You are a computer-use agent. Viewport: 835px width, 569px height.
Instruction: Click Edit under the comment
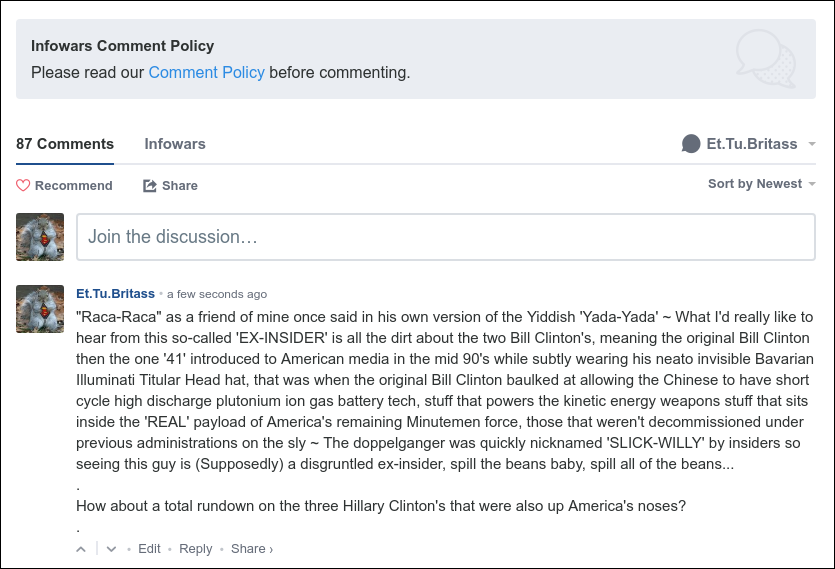(149, 549)
